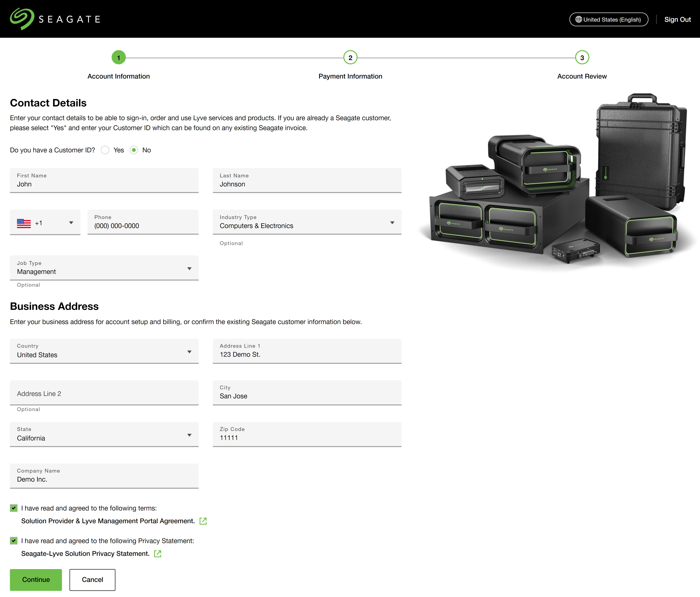Select Yes for Customer ID
This screenshot has width=700, height=597.
[105, 150]
